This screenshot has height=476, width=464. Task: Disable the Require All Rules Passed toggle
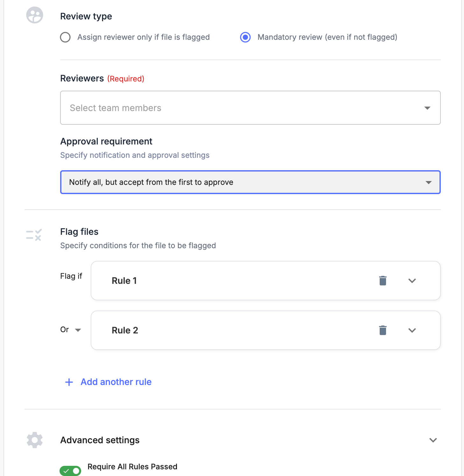[70, 471]
